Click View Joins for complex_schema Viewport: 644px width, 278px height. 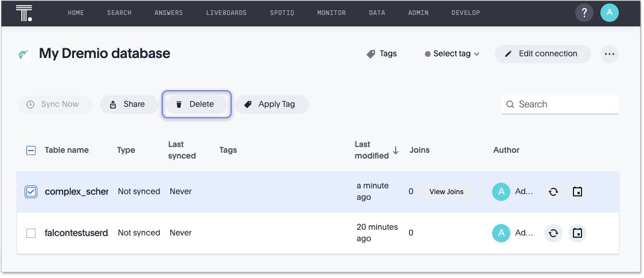(x=446, y=192)
